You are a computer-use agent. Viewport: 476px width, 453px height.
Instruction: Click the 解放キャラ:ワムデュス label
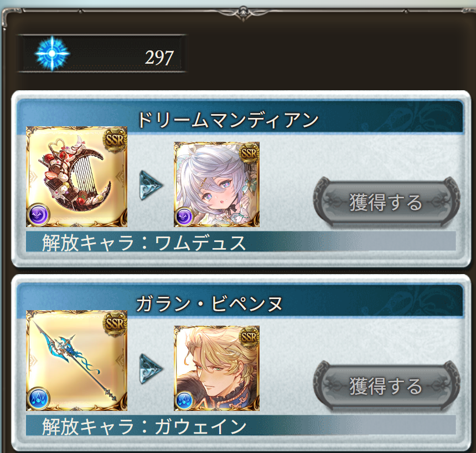point(144,243)
